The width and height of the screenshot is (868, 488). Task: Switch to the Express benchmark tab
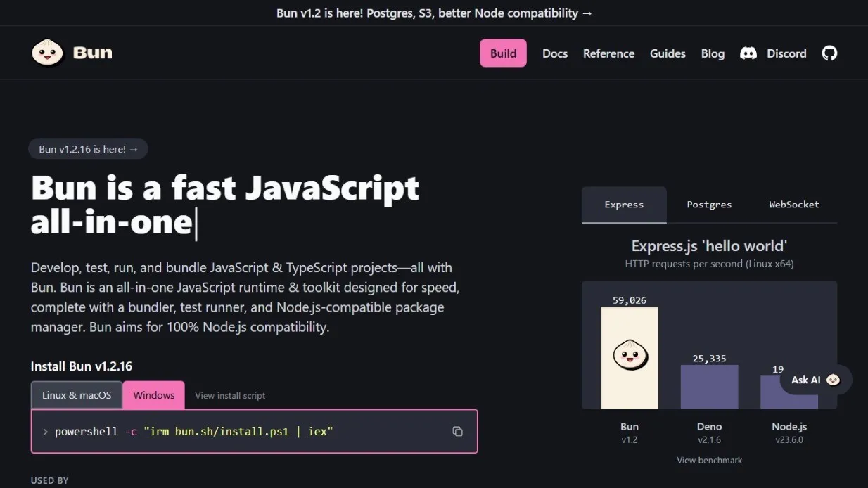point(624,205)
